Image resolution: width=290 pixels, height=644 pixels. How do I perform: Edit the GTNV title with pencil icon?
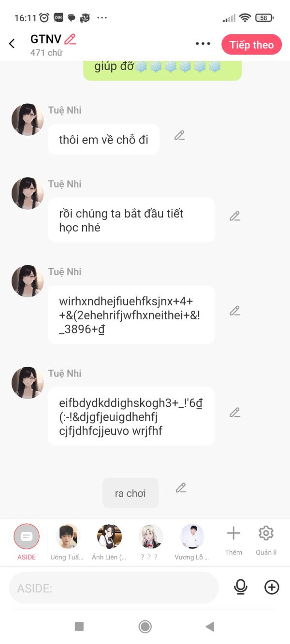point(71,39)
